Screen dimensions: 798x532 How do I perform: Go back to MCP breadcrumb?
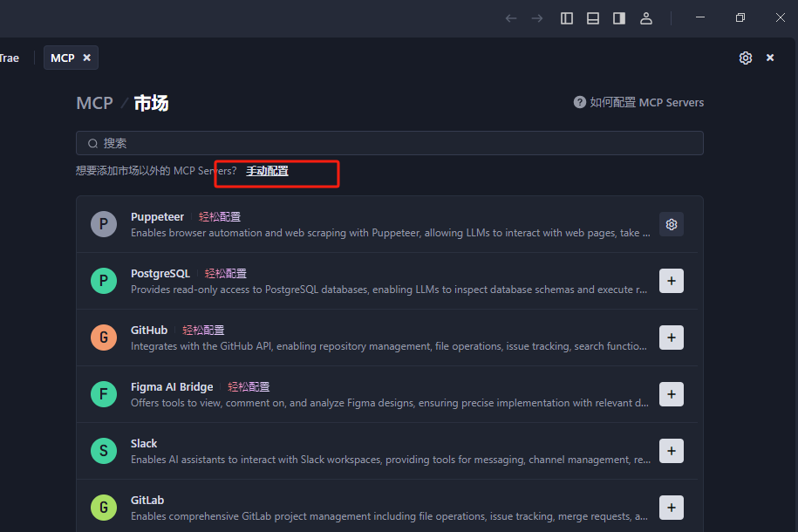pos(94,103)
